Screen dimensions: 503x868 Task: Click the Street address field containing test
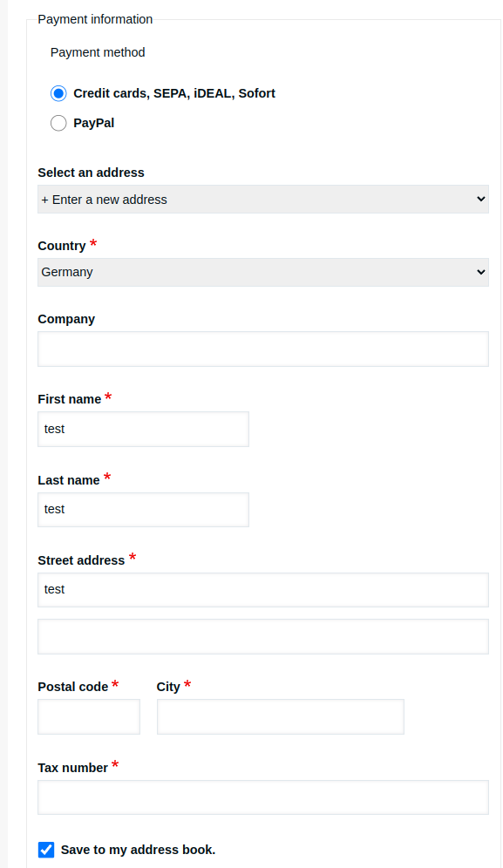coord(262,590)
